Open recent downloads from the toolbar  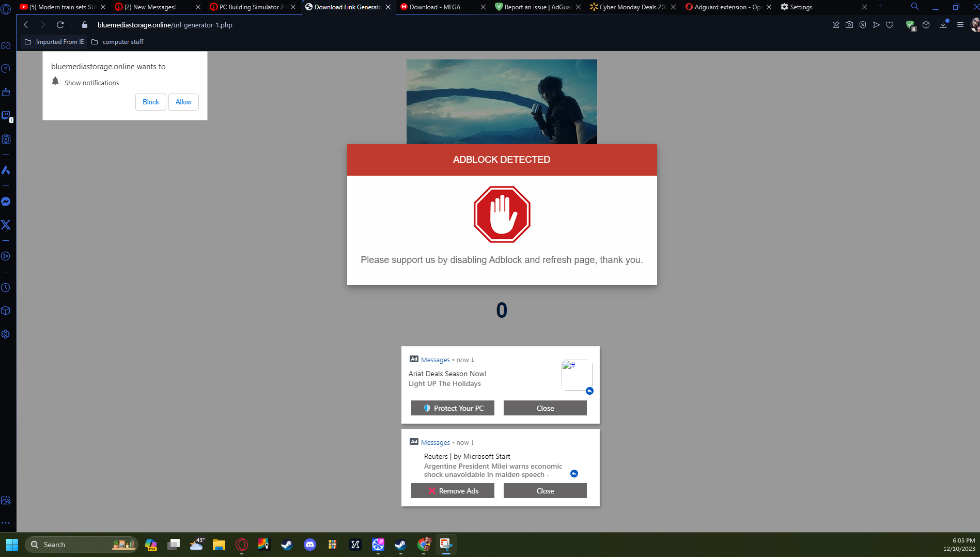point(943,24)
